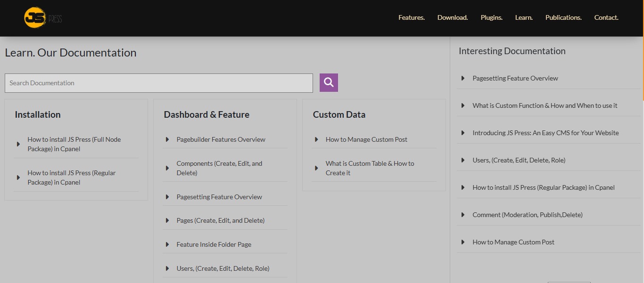Image resolution: width=644 pixels, height=283 pixels.
Task: Click sidebar Users, (Create, Edit, Delete, Role) link
Action: (x=519, y=161)
